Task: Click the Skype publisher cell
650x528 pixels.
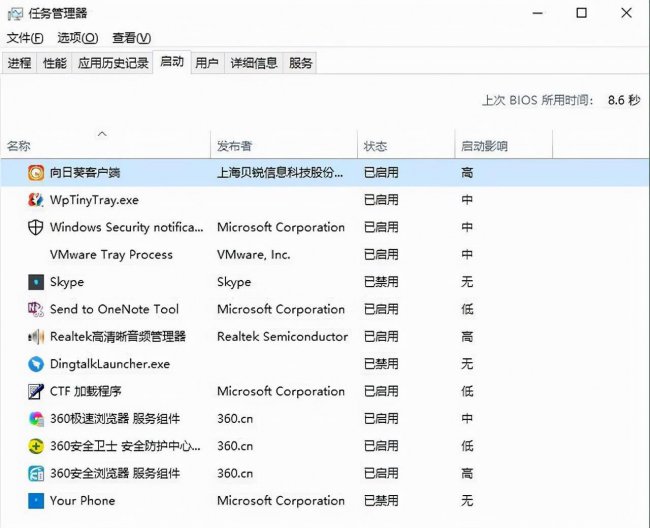Action: pyautogui.click(x=234, y=282)
